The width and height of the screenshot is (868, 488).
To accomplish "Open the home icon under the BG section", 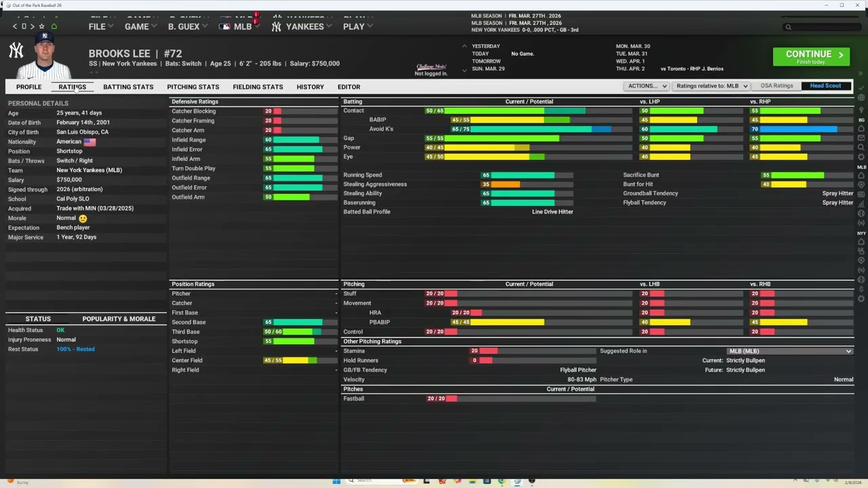I will [861, 128].
